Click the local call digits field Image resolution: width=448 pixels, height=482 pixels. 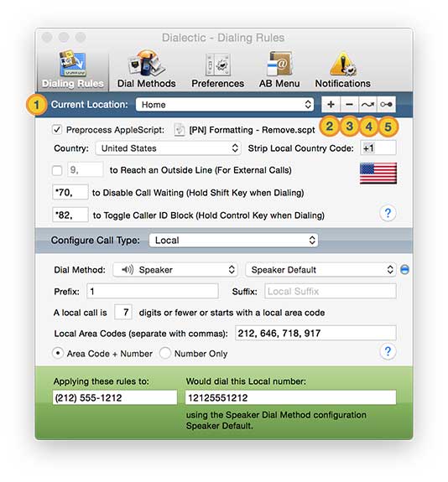[123, 313]
